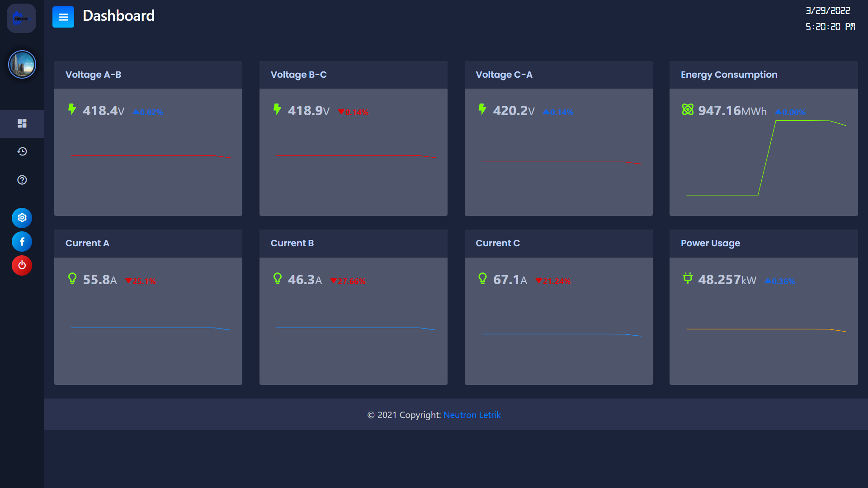
Task: Open the Neutron Letrik footer link
Action: (x=472, y=415)
